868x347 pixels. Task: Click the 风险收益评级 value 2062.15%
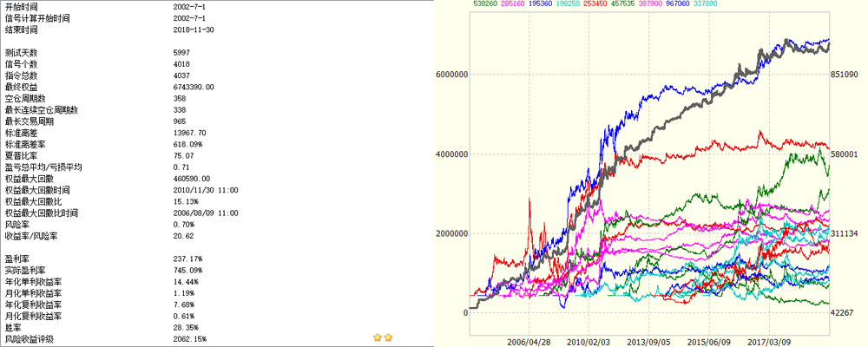(189, 337)
